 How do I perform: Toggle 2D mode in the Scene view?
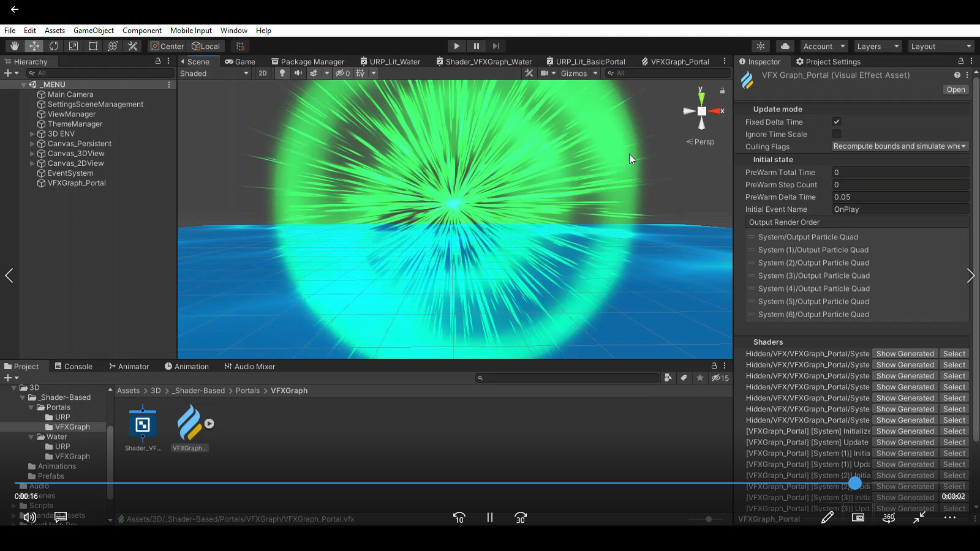click(x=262, y=73)
